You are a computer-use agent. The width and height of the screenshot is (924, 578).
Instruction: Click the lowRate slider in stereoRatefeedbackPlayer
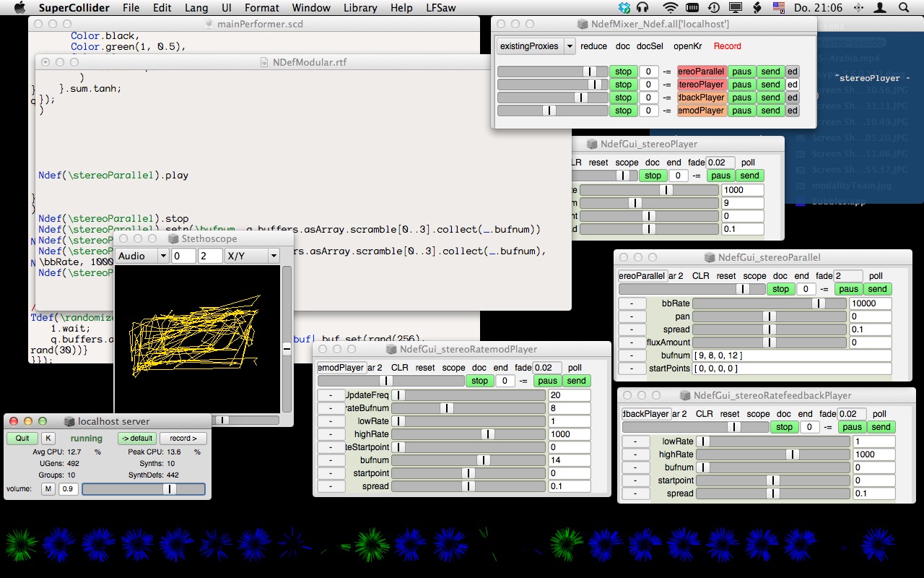click(x=773, y=441)
